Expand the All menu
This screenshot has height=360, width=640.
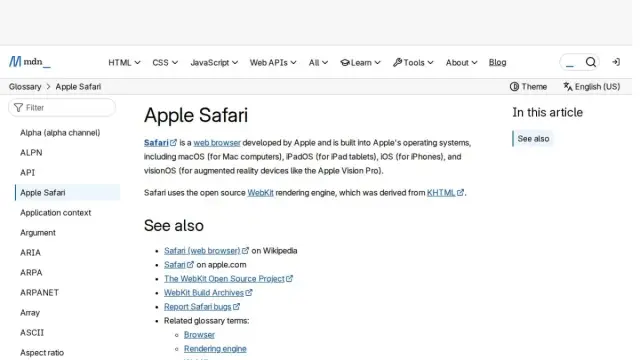point(318,62)
